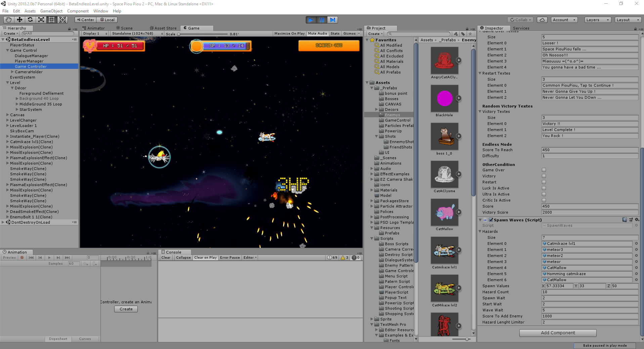Open the Display 1 dropdown

(x=95, y=34)
